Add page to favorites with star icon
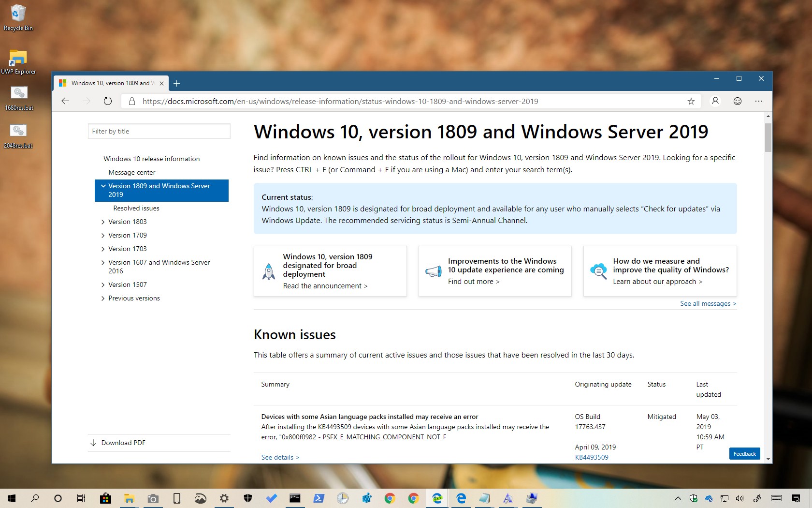 tap(691, 101)
